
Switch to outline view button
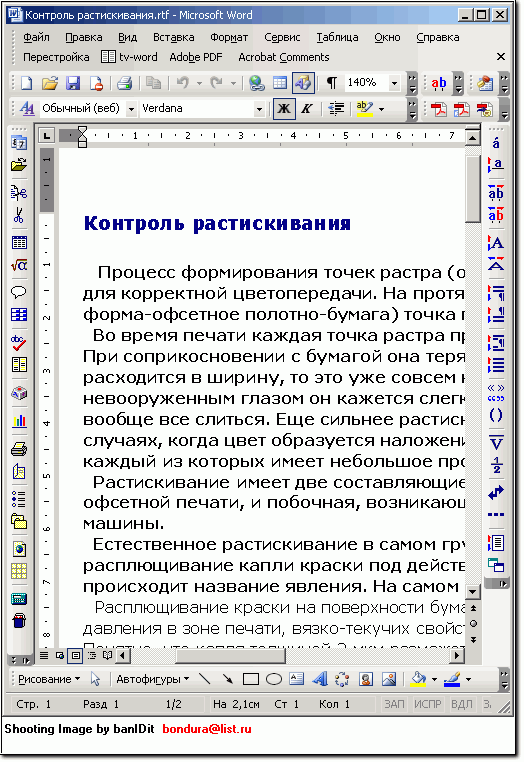coord(92,656)
